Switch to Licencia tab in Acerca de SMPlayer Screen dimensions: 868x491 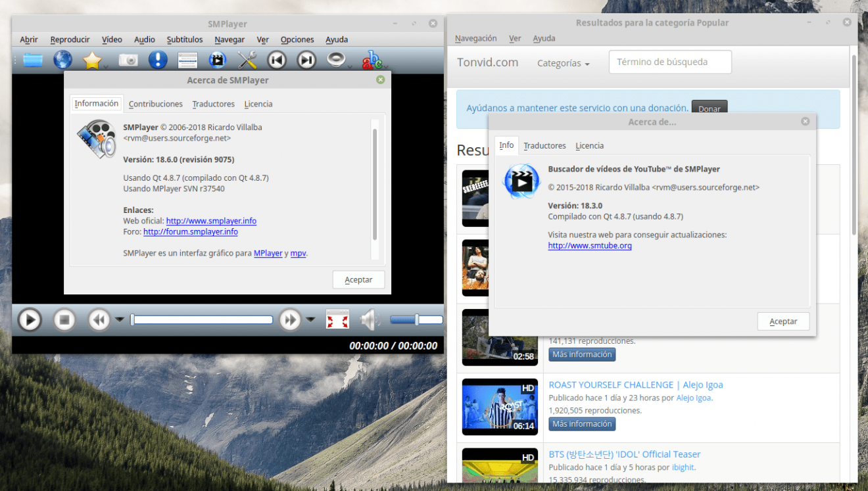click(x=258, y=104)
